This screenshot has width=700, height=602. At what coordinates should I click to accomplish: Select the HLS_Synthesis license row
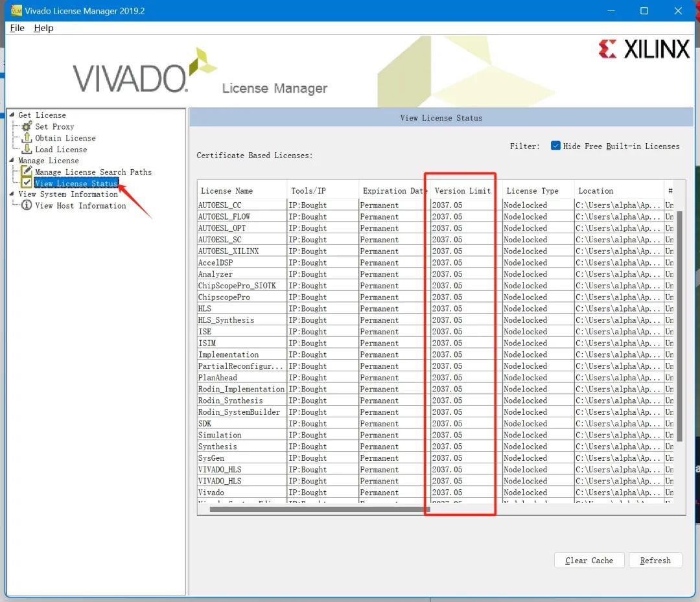[436, 320]
